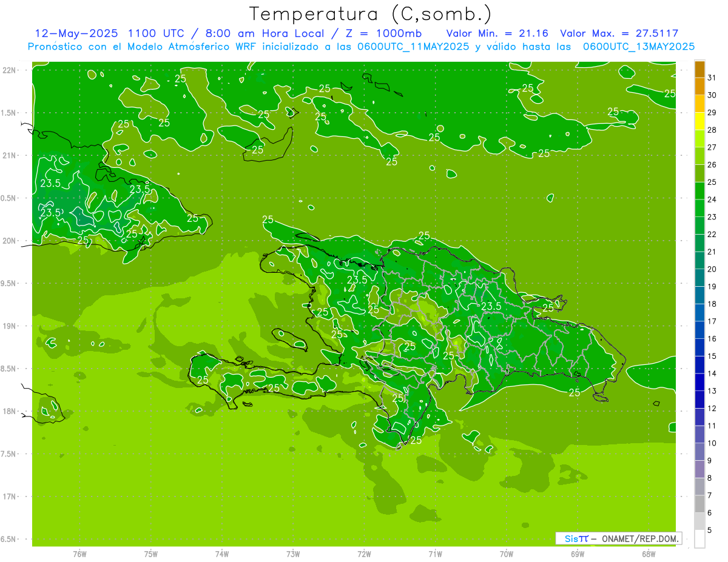Pick the green swatch between 25 and 26
Viewport: 728px width, 562px height.
point(699,173)
